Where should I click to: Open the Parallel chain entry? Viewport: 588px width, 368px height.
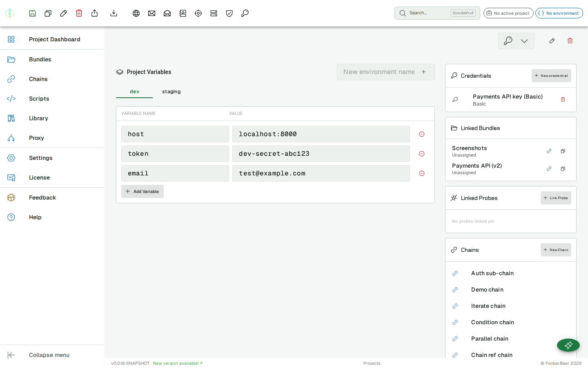pyautogui.click(x=511, y=339)
